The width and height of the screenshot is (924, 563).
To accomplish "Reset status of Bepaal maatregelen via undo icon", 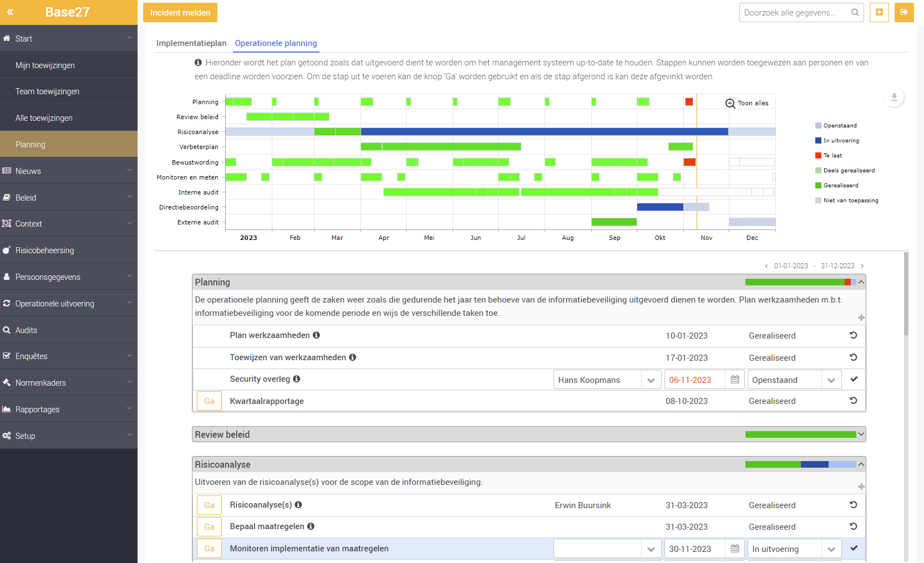I will click(x=854, y=526).
